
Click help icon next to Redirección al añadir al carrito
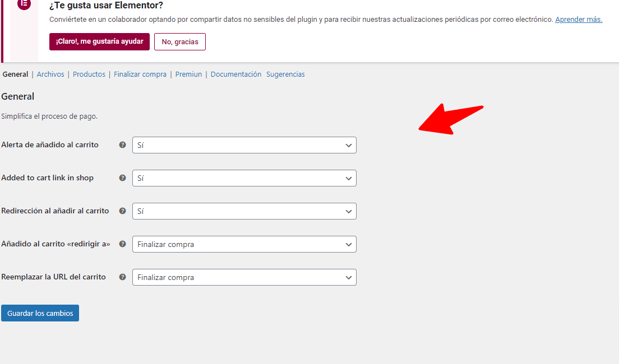pyautogui.click(x=122, y=211)
